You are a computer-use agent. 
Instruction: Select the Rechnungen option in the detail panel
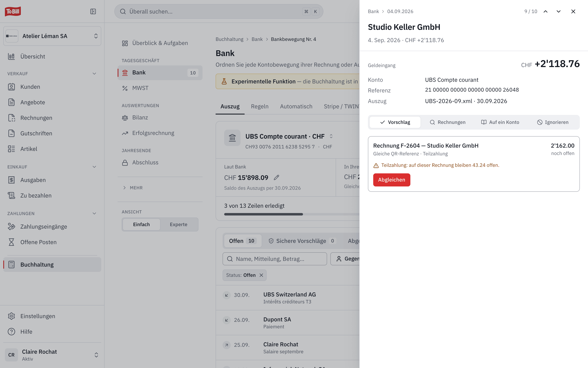448,122
